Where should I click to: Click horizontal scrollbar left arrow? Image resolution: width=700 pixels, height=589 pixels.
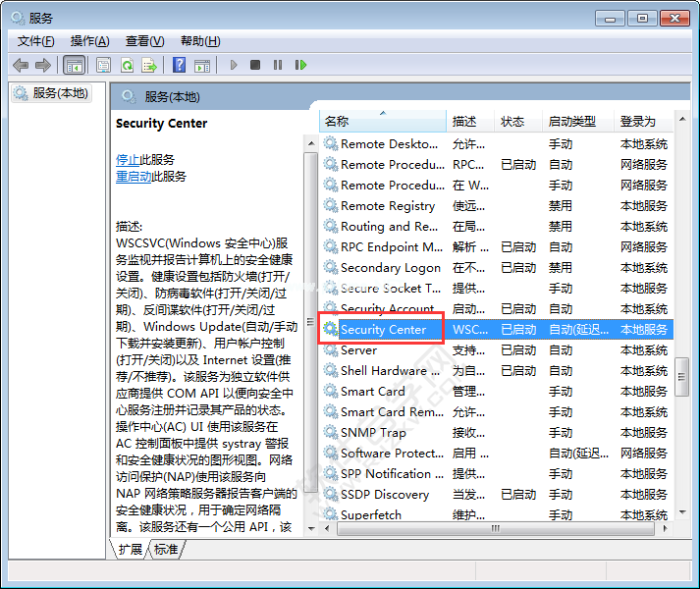point(327,528)
